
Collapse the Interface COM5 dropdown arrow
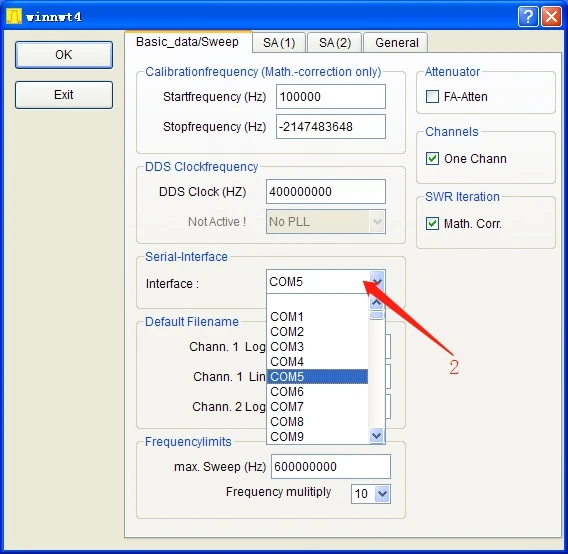pyautogui.click(x=377, y=282)
